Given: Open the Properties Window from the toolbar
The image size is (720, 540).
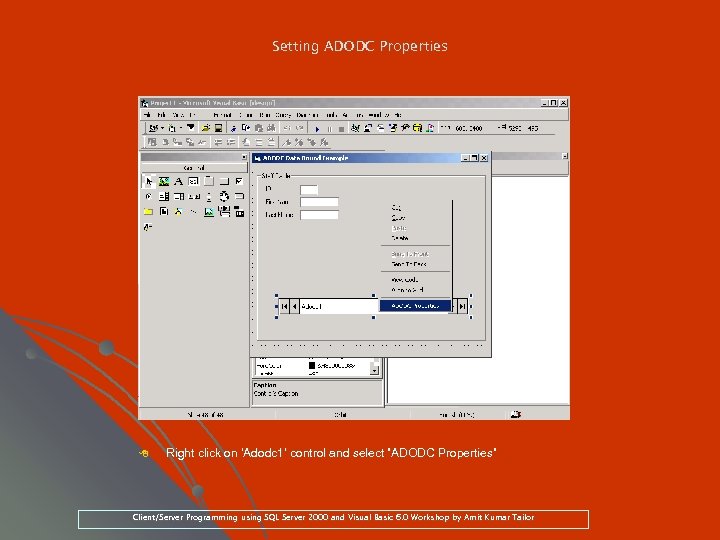Looking at the screenshot, I should tap(368, 128).
